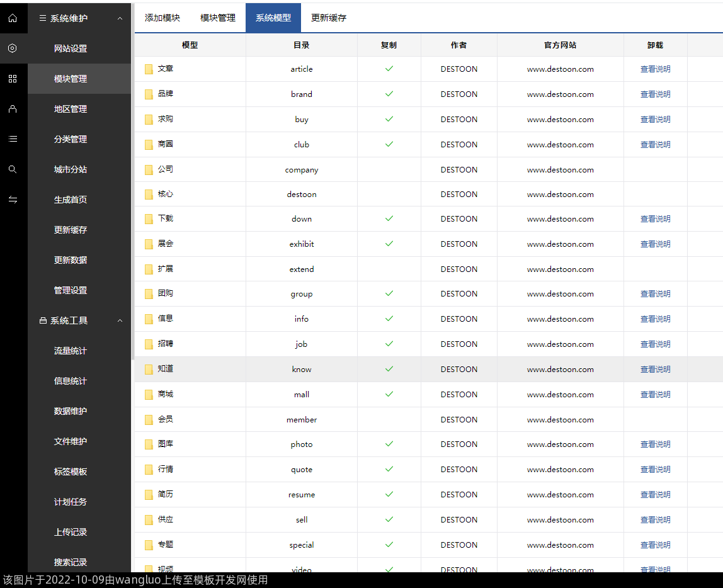Image resolution: width=723 pixels, height=588 pixels.
Task: Open 查看说明 link for the article row
Action: 655,69
